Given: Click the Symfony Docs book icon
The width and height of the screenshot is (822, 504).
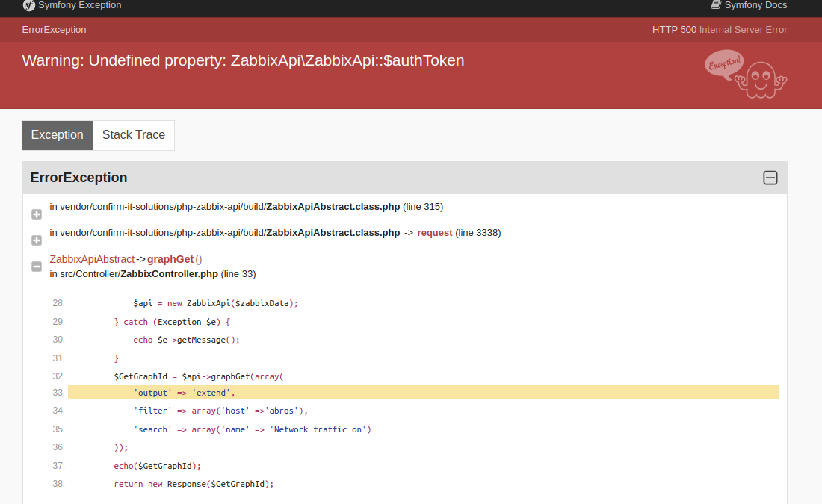Looking at the screenshot, I should (716, 5).
